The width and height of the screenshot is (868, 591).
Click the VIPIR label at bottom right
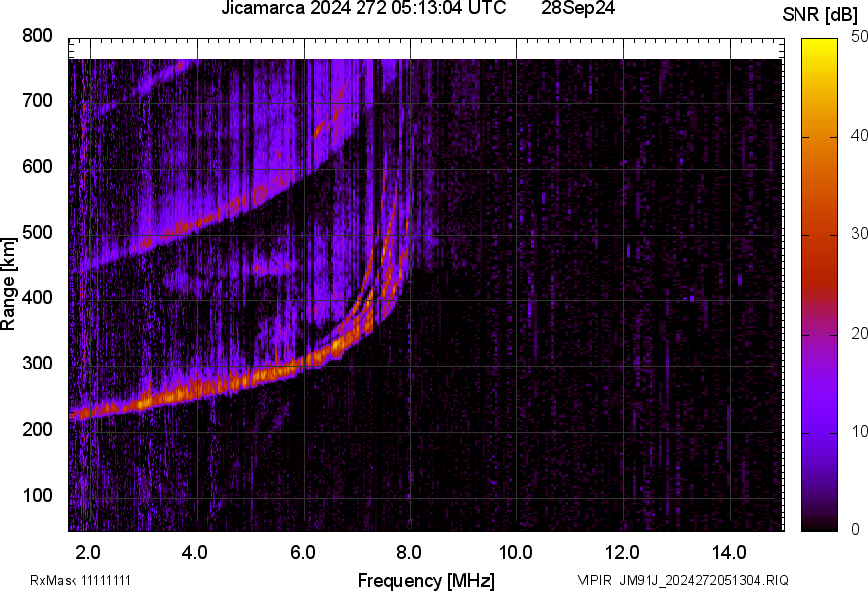(x=596, y=580)
